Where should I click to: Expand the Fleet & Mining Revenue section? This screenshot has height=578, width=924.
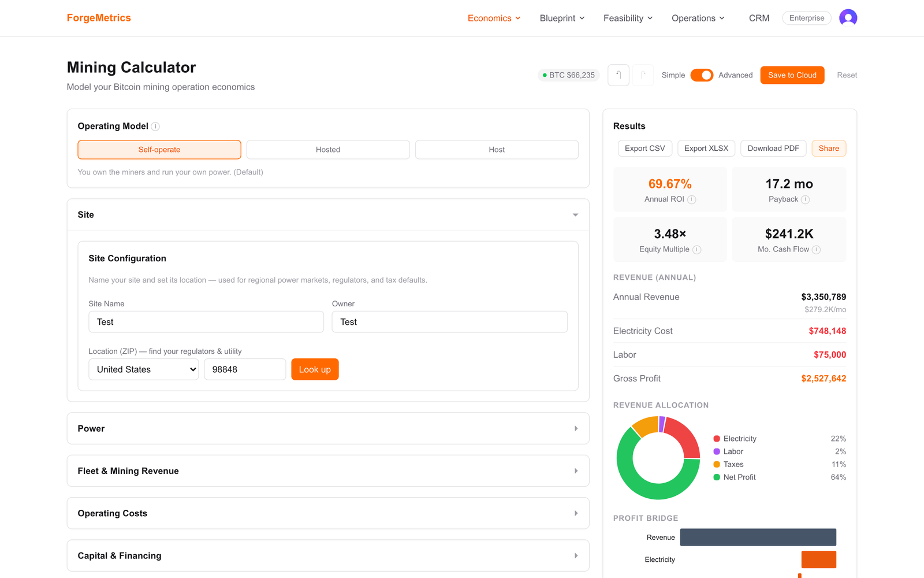(328, 471)
